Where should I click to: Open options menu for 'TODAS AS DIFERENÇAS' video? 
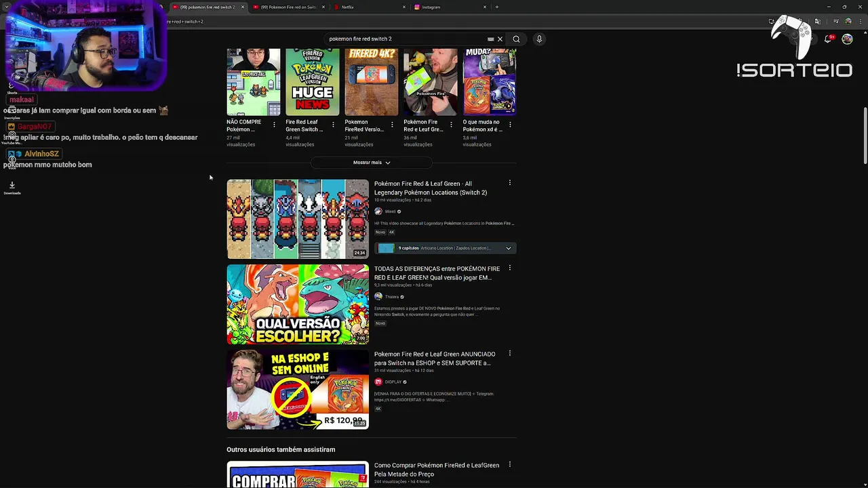(x=510, y=268)
